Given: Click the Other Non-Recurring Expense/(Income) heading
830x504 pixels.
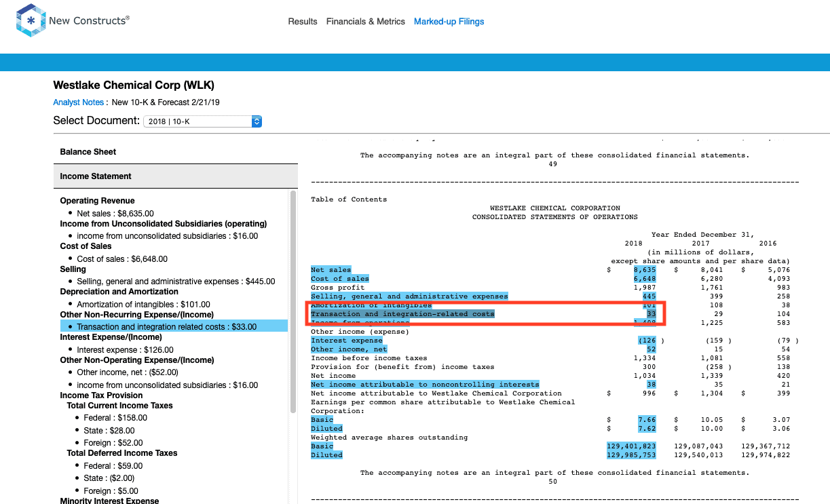Looking at the screenshot, I should tap(136, 315).
